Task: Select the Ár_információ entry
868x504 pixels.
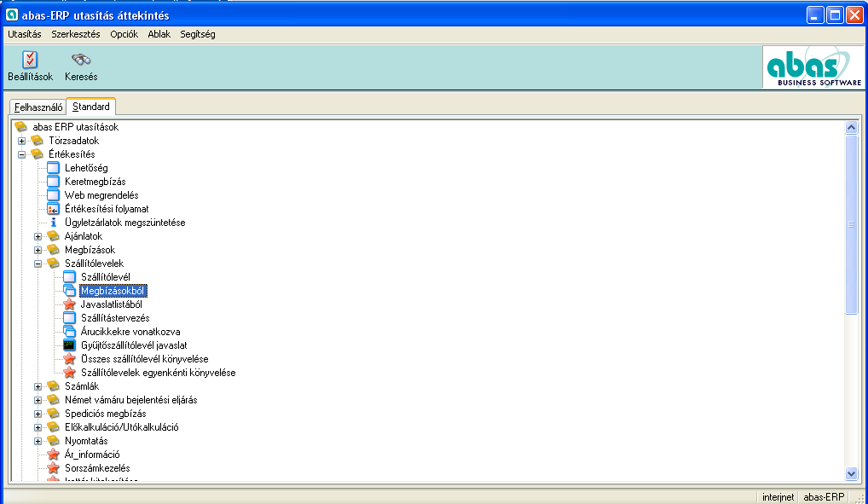Action: tap(92, 455)
